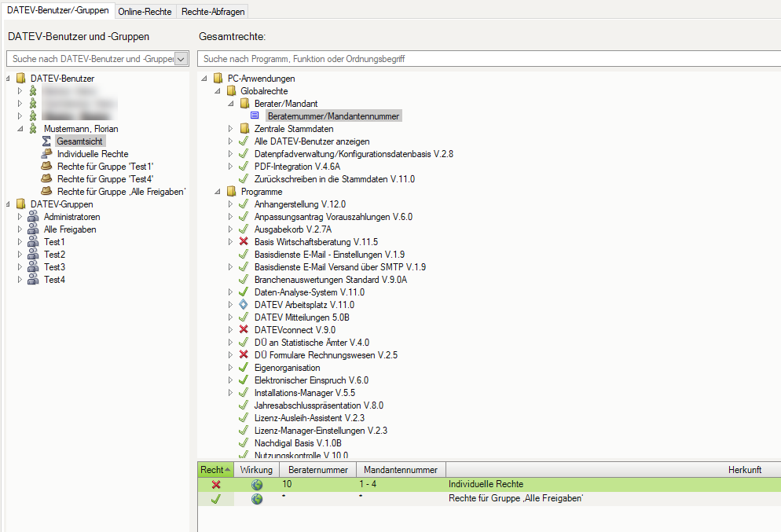Click blue diamond icon beside DATEV Arbeitsplatz

click(x=243, y=304)
